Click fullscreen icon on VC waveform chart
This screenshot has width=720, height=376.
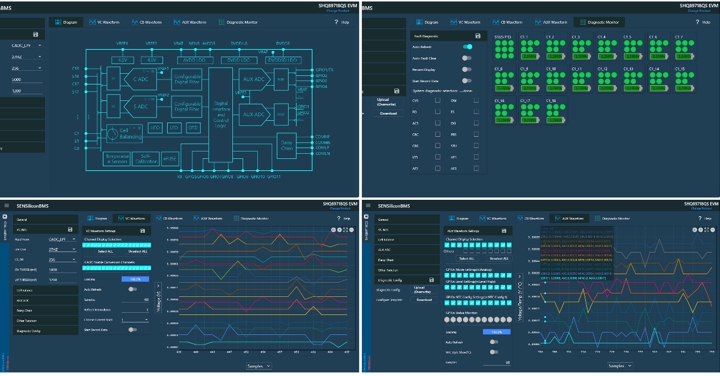[x=345, y=230]
